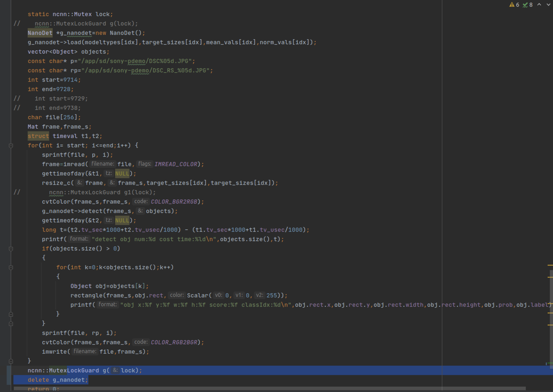
Task: Click the 'NanoDet' highlighted type name
Action: [x=40, y=33]
